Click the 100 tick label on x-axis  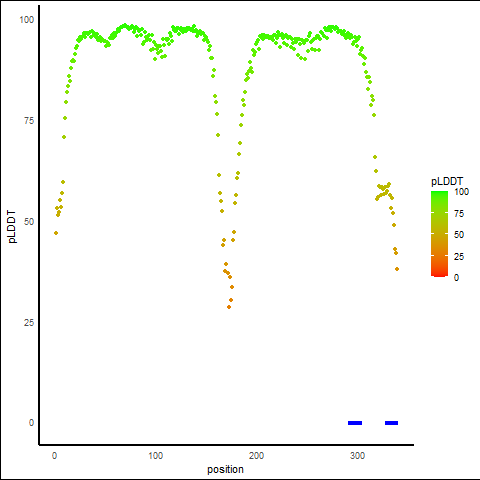tap(156, 456)
